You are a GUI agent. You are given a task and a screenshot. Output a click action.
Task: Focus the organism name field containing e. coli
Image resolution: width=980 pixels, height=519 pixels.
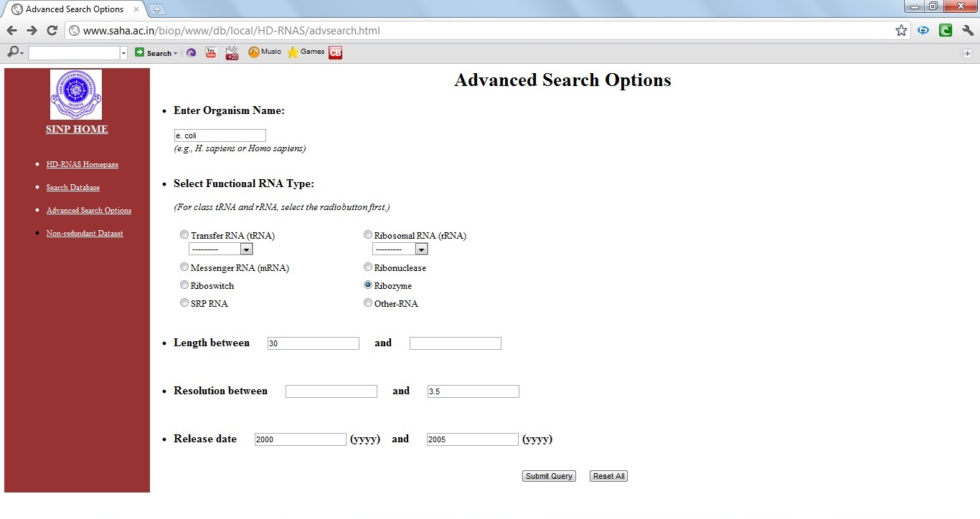tap(220, 135)
